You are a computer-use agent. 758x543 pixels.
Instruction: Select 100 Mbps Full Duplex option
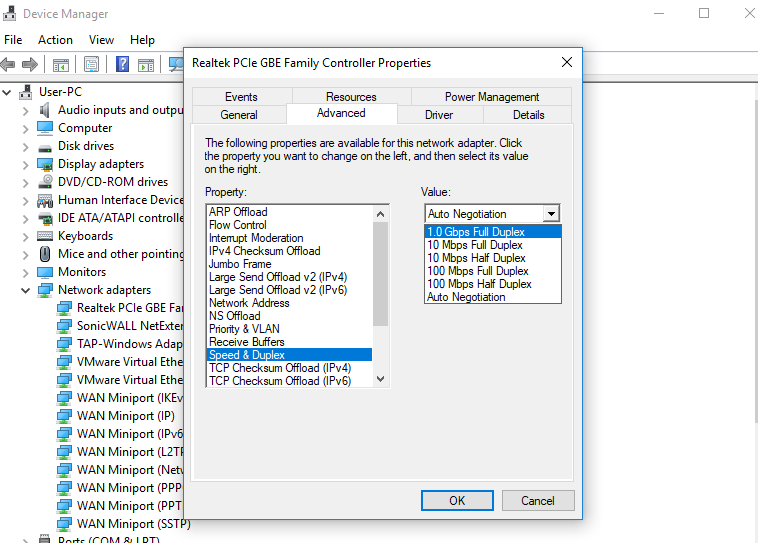tap(493, 271)
